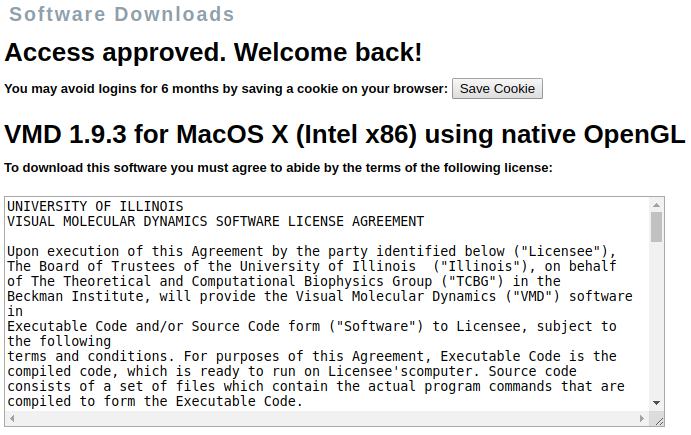Click the horizontal scrollbar left arrow
691x435 pixels.
click(12, 417)
